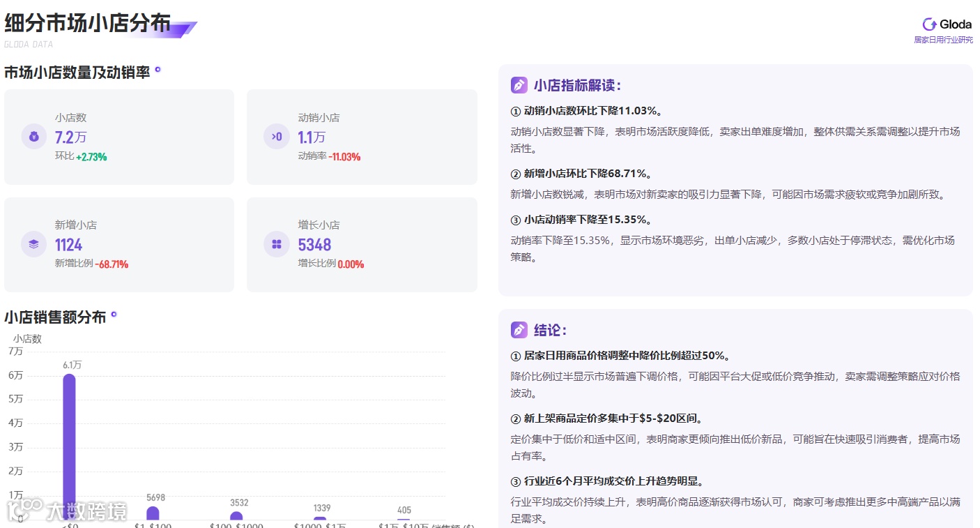This screenshot has width=980, height=528.
Task: Click the 小店数 y-axis title above the chart
Action: click(27, 339)
